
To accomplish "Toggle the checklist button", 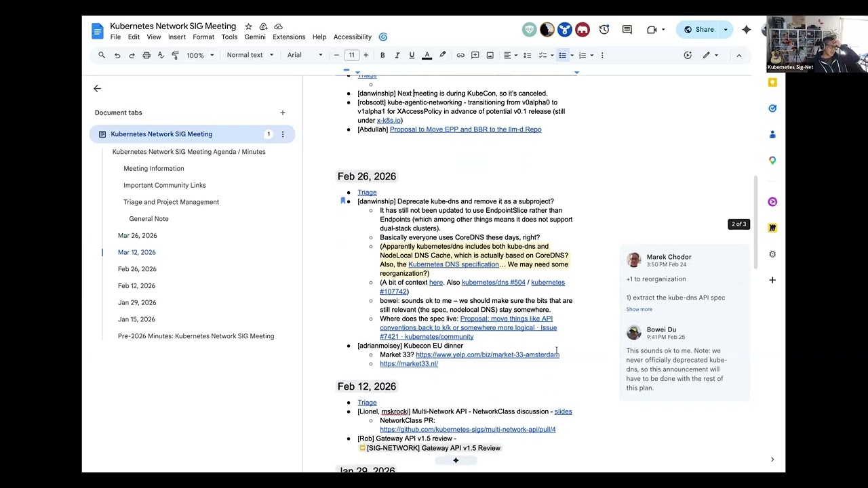I will pos(542,55).
